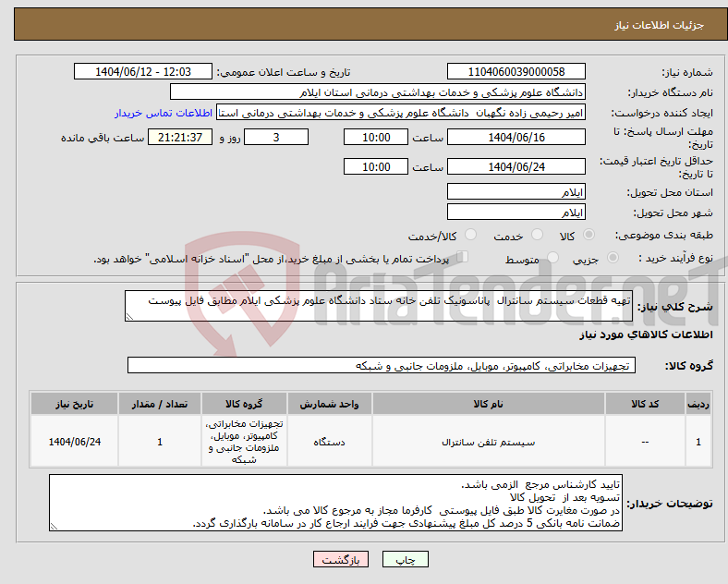This screenshot has width=728, height=584.
Task: Click the گروه کالا field
Action: point(382,365)
